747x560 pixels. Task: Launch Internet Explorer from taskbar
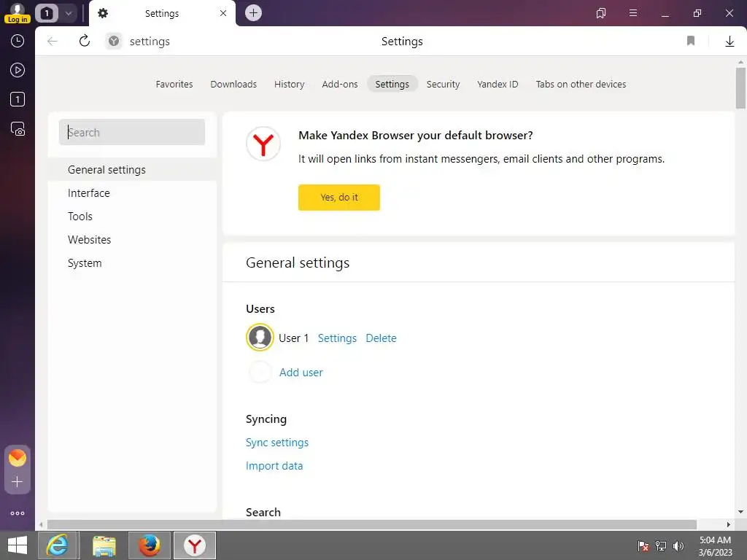tap(58, 545)
